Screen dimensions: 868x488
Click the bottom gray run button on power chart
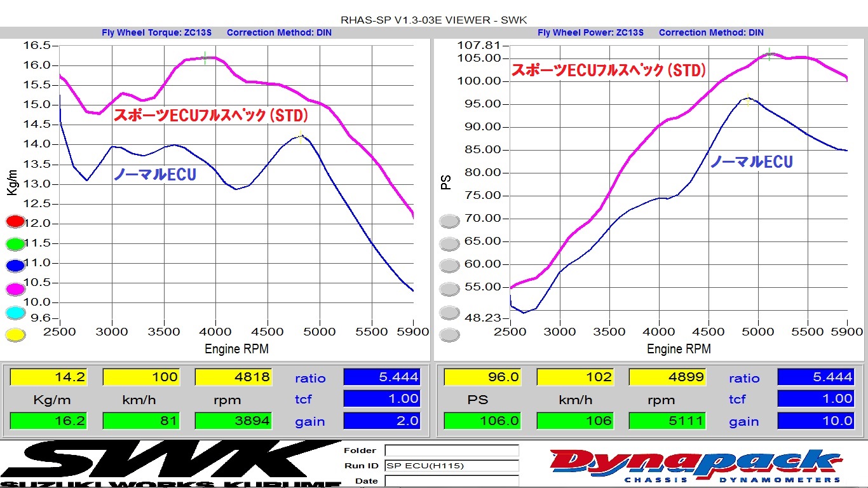449,335
